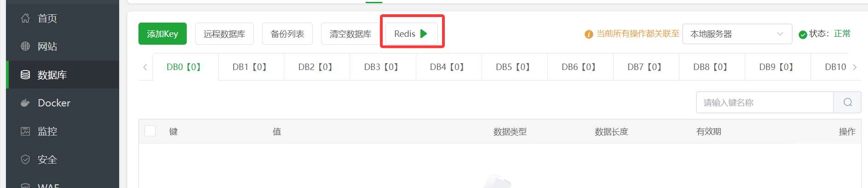The image size is (868, 188).
Task: Click left chevron of the DB tab strip
Action: [145, 67]
